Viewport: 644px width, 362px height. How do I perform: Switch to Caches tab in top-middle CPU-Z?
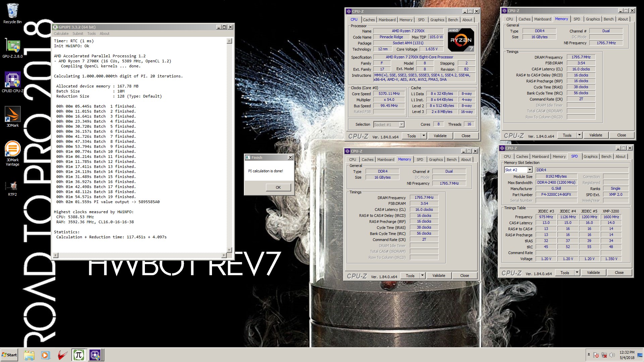point(369,20)
